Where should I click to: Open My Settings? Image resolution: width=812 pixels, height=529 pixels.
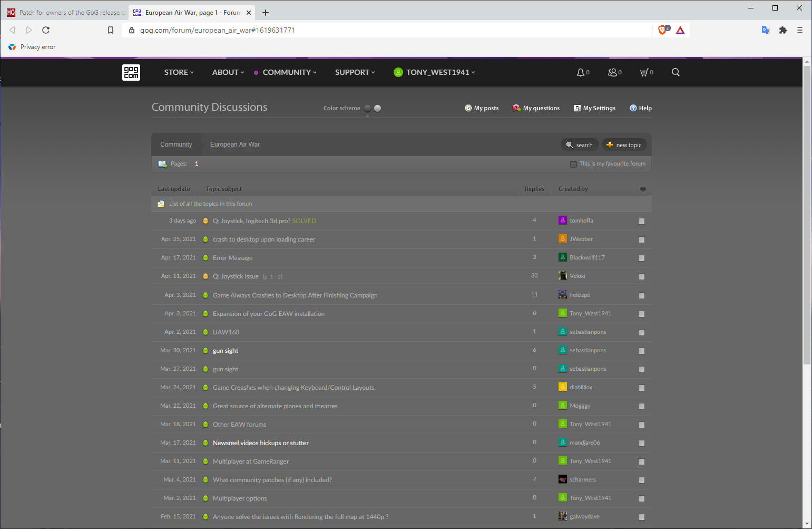coord(594,108)
